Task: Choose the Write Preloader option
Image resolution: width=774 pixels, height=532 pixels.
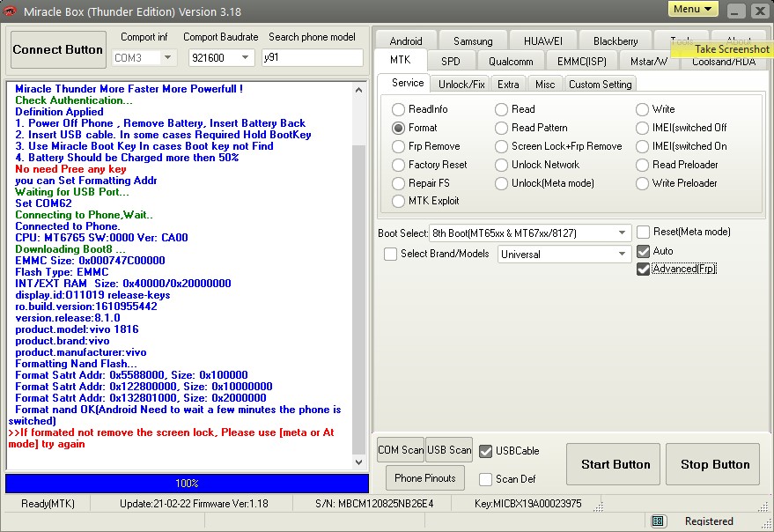Action: (x=642, y=183)
